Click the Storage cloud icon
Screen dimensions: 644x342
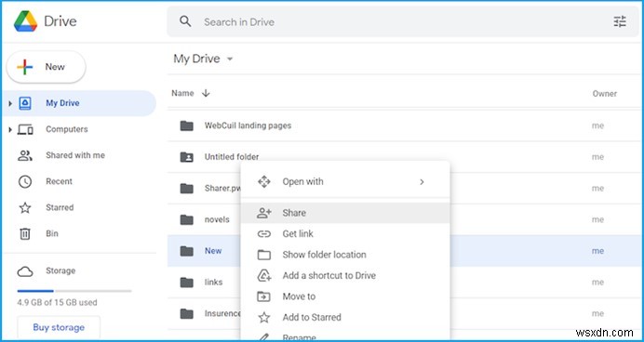(25, 271)
